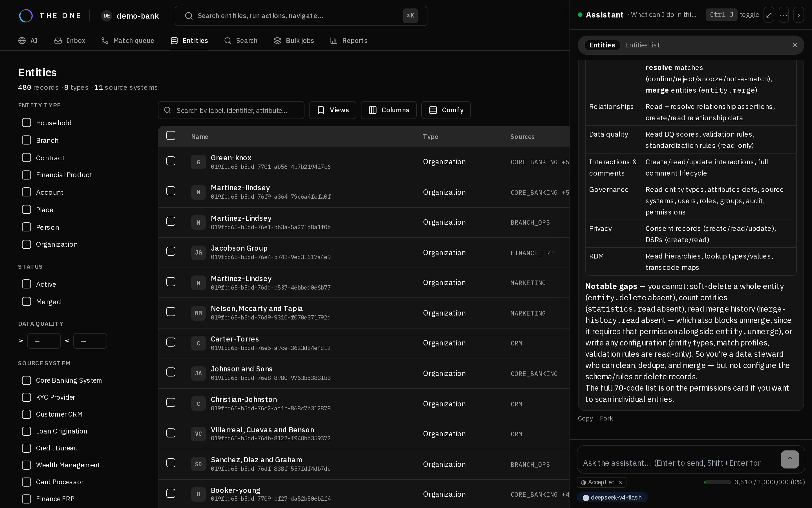Select the Jacobson Group row checkbox
The height and width of the screenshot is (508, 812).
pyautogui.click(x=171, y=251)
